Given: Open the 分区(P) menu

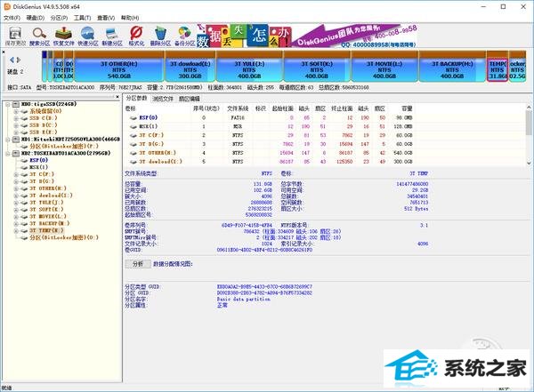Looking at the screenshot, I should coord(59,18).
